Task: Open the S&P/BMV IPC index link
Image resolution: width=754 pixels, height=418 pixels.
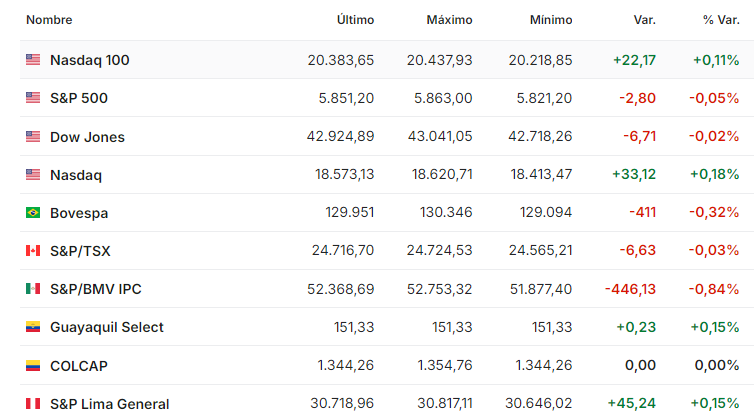Action: tap(96, 289)
